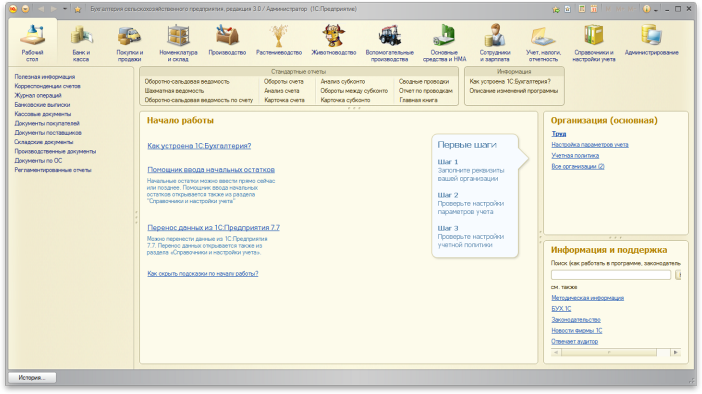Open the Оборотно-сальдовая ведомость report
Viewport: 702px width, 394px height.
[187, 81]
